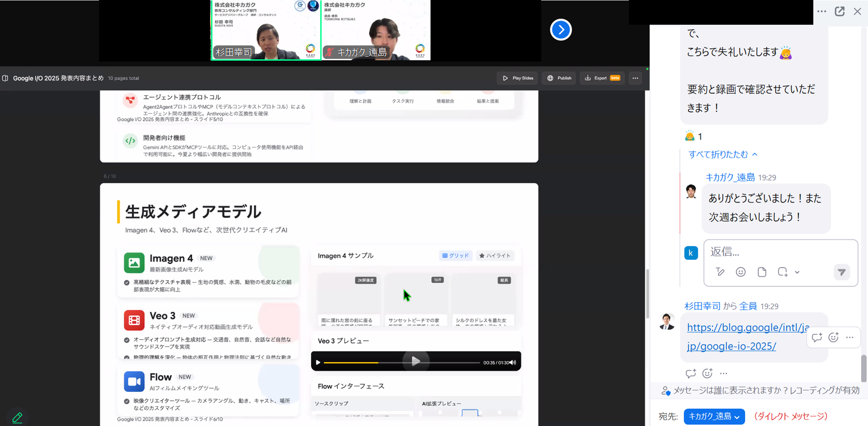Open the blog.google Google IO 2025 link

[x=748, y=337]
